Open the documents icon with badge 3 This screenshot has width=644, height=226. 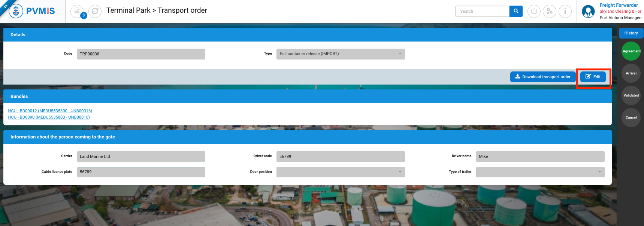77,11
